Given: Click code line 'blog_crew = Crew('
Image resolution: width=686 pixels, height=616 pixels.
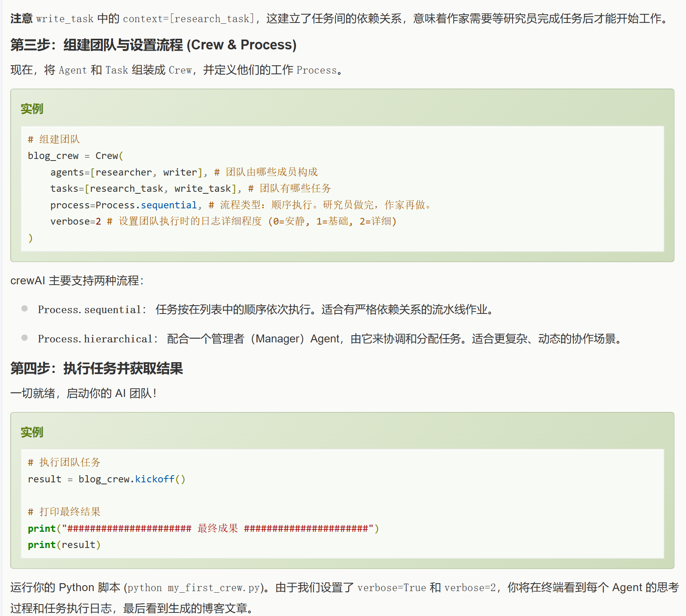Looking at the screenshot, I should coord(75,156).
